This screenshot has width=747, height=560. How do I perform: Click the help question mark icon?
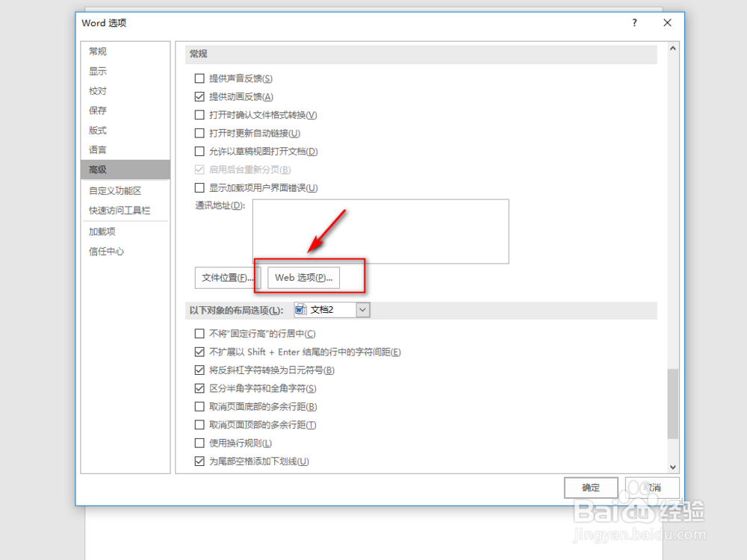(634, 23)
